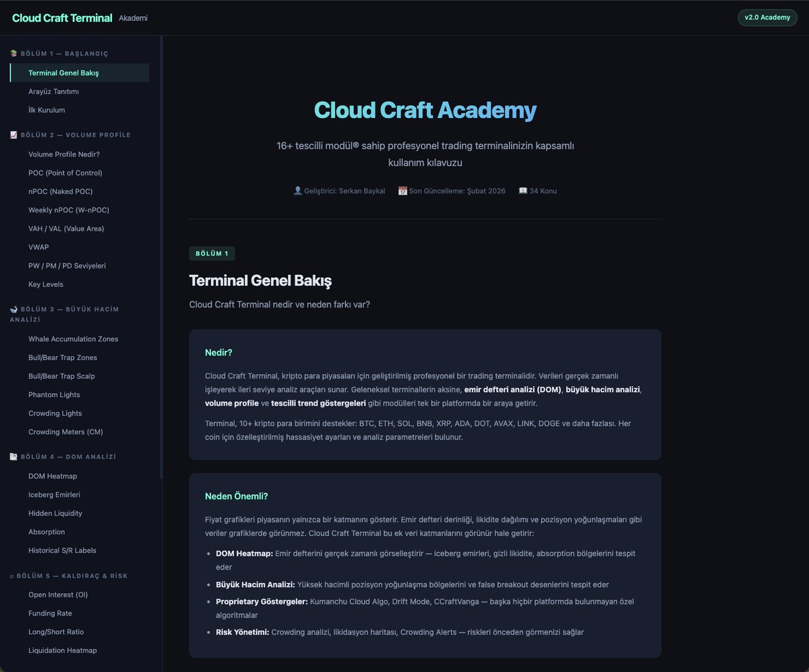Click the chart icon beside BÖLÜM 2
The height and width of the screenshot is (672, 809).
click(14, 135)
